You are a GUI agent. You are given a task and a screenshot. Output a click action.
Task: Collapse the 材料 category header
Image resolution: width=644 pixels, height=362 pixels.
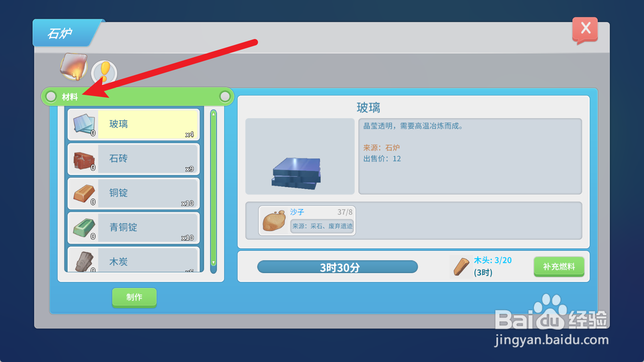point(138,97)
